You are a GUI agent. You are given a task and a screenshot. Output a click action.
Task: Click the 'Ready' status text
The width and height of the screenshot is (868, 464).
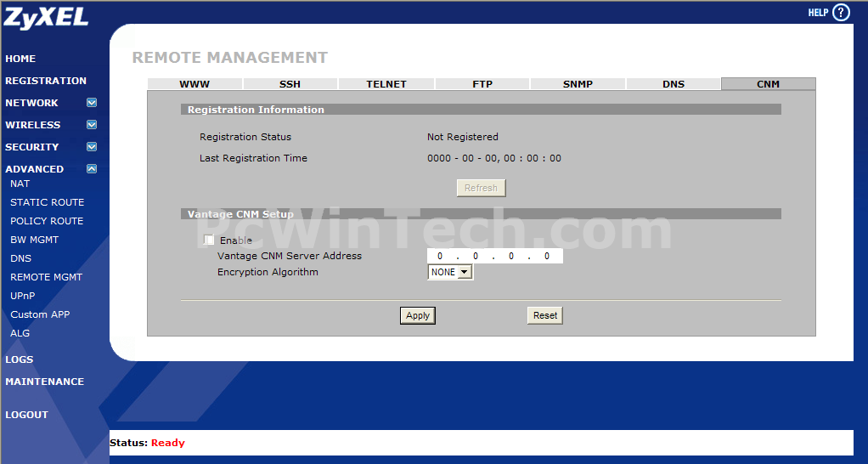pyautogui.click(x=167, y=443)
